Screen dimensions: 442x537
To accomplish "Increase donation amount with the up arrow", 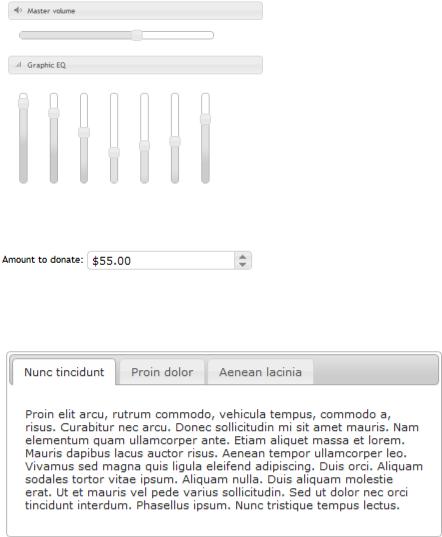I will tap(243, 257).
